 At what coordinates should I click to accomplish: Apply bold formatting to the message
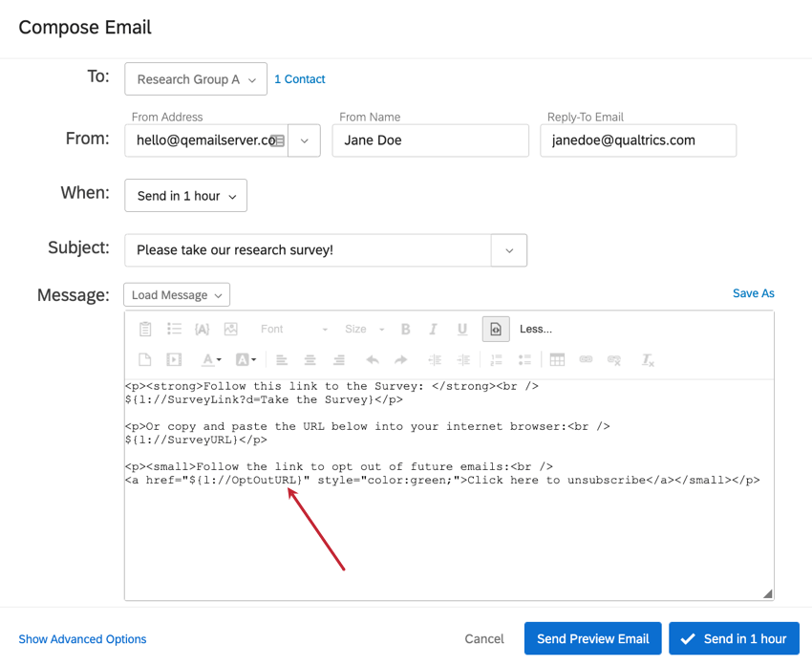pyautogui.click(x=405, y=328)
